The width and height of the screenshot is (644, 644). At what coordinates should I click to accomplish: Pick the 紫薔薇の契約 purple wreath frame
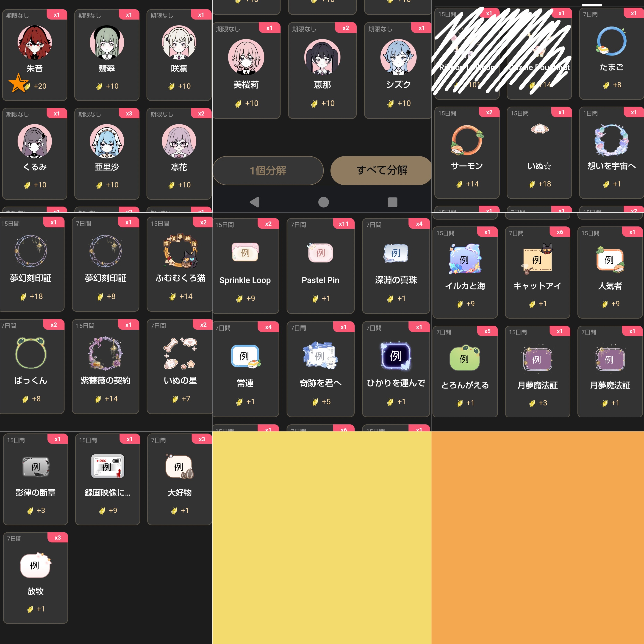pos(105,353)
